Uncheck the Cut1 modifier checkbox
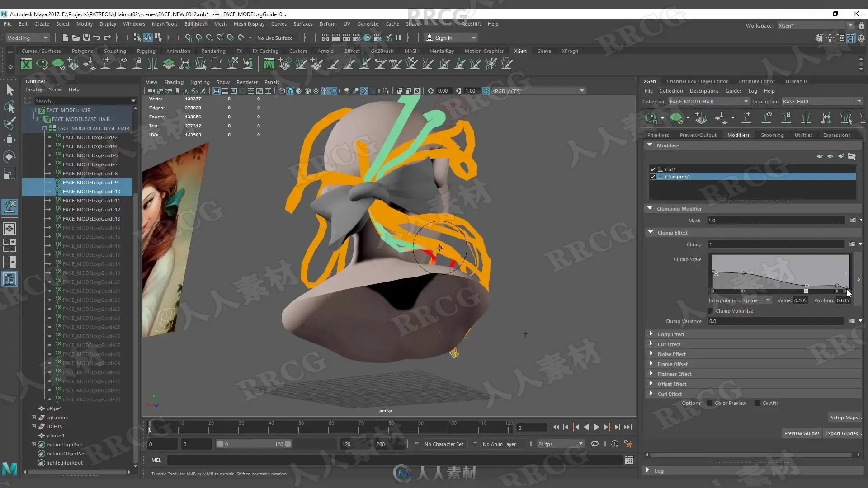Screen dimensions: 868x488 (x=653, y=169)
